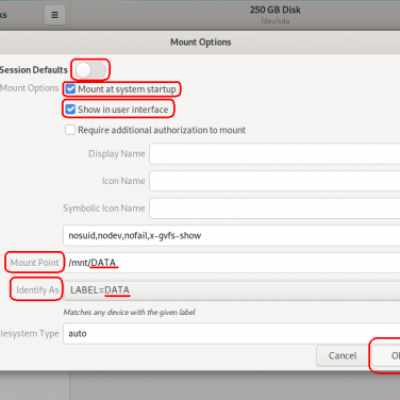This screenshot has width=400, height=400.
Task: Click the Filesystem Type auto field
Action: tap(232, 334)
